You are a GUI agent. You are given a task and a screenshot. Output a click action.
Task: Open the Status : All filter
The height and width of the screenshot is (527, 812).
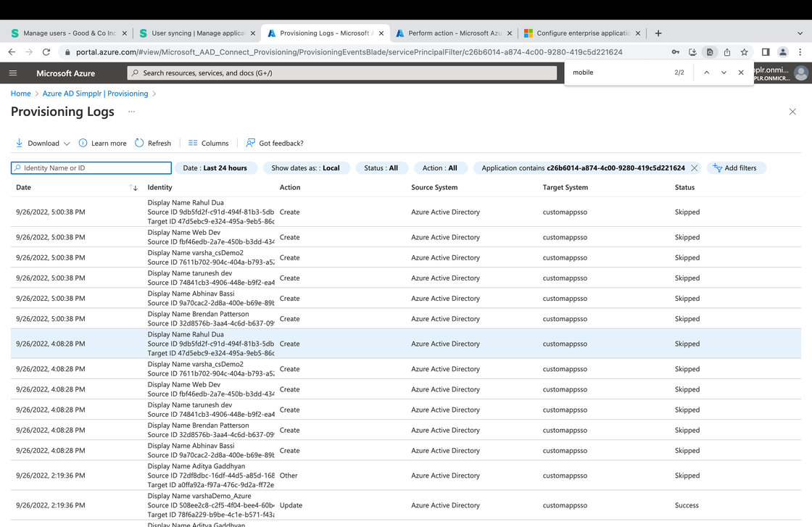(381, 167)
